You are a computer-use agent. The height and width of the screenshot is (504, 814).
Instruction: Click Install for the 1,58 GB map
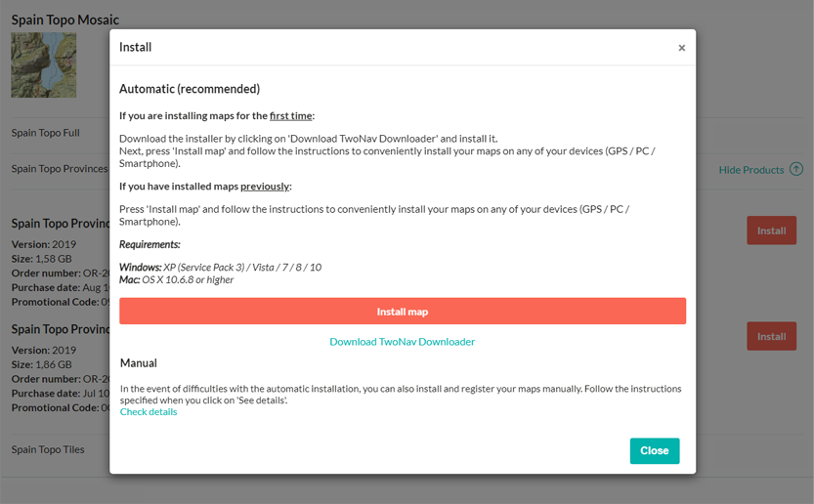pos(771,231)
